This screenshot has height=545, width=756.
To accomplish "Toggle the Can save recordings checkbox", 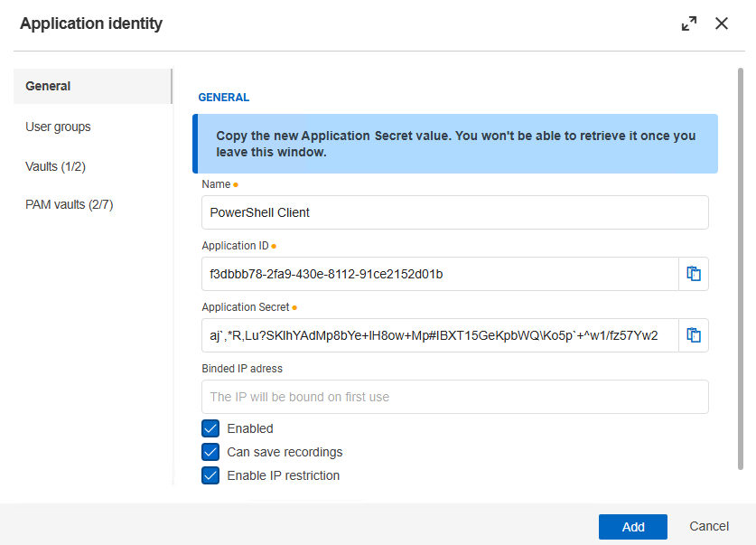I will (x=210, y=452).
